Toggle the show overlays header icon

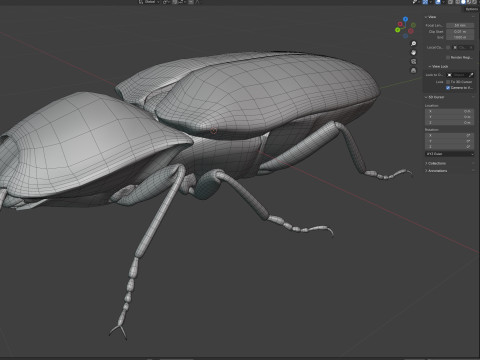(x=438, y=2)
